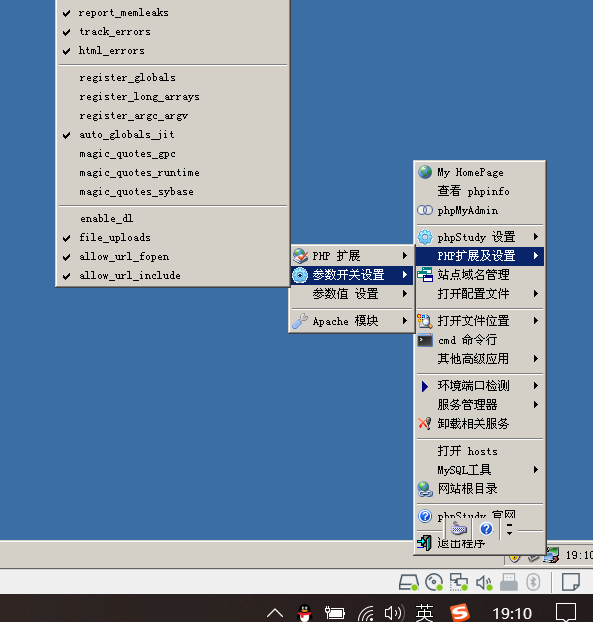Click the VM sound device status icon
Image resolution: width=593 pixels, height=622 pixels.
point(484,582)
